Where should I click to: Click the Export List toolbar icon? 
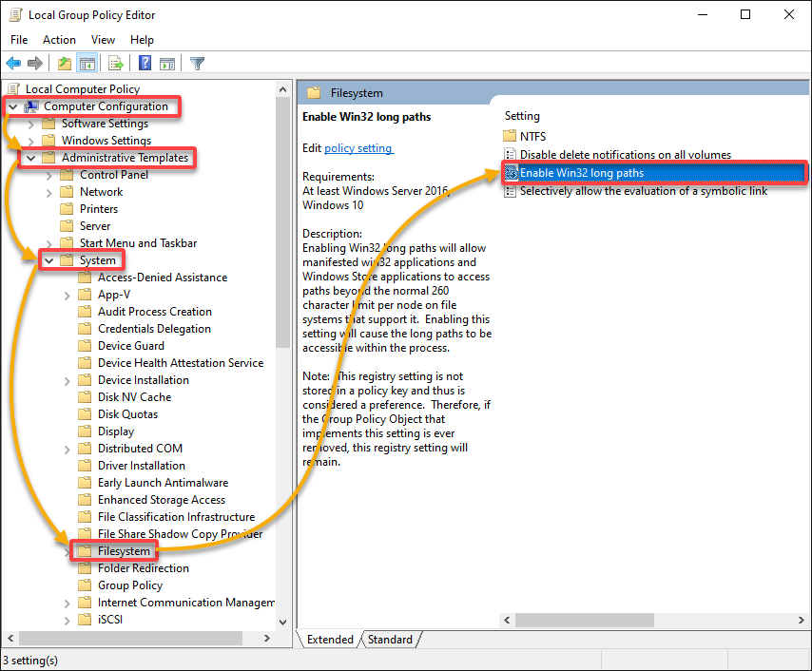pyautogui.click(x=115, y=64)
